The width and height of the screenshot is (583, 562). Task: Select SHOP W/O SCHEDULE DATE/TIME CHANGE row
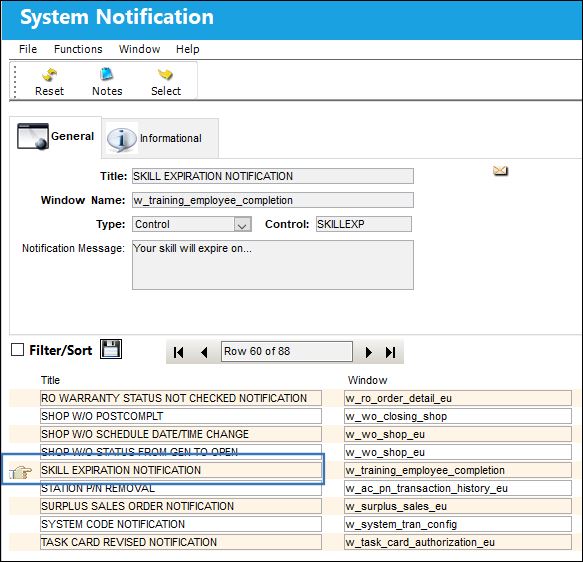pyautogui.click(x=181, y=434)
